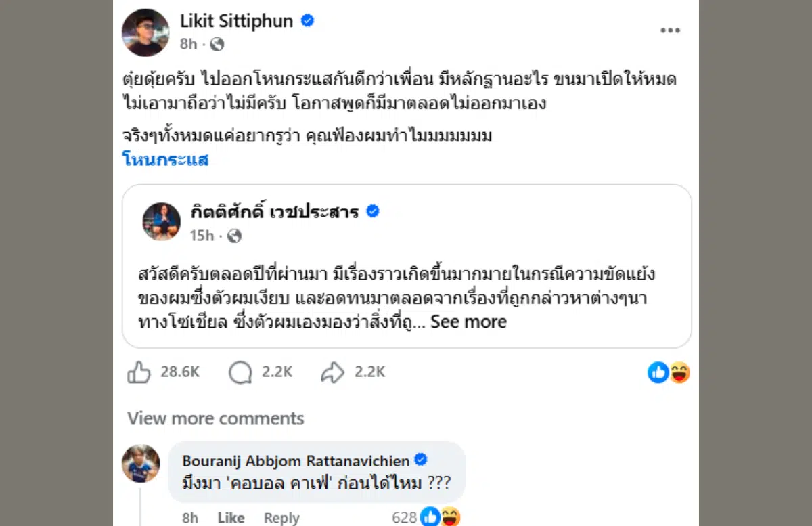Expand more comments with View more comments
The height and width of the screenshot is (526, 812).
(215, 418)
